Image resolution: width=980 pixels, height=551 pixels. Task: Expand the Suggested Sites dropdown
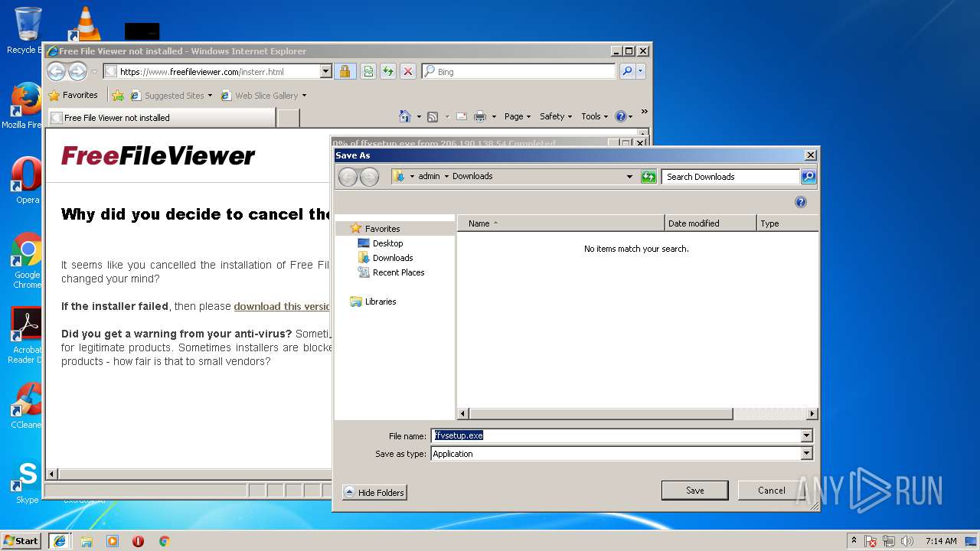210,96
